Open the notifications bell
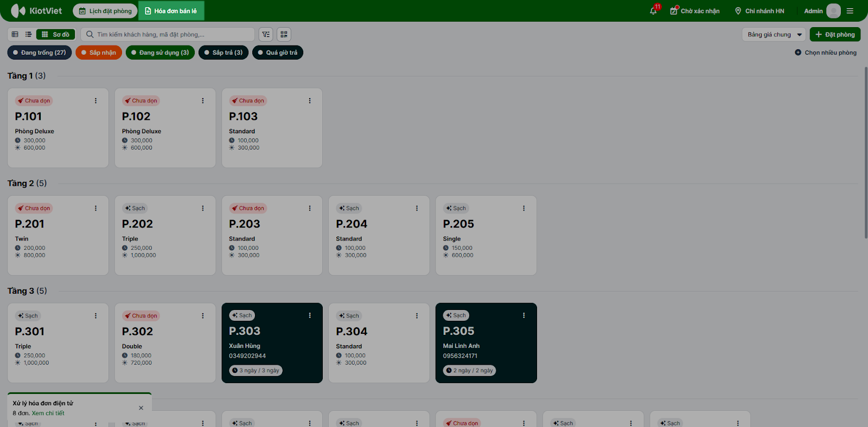This screenshot has height=427, width=868. pos(653,11)
